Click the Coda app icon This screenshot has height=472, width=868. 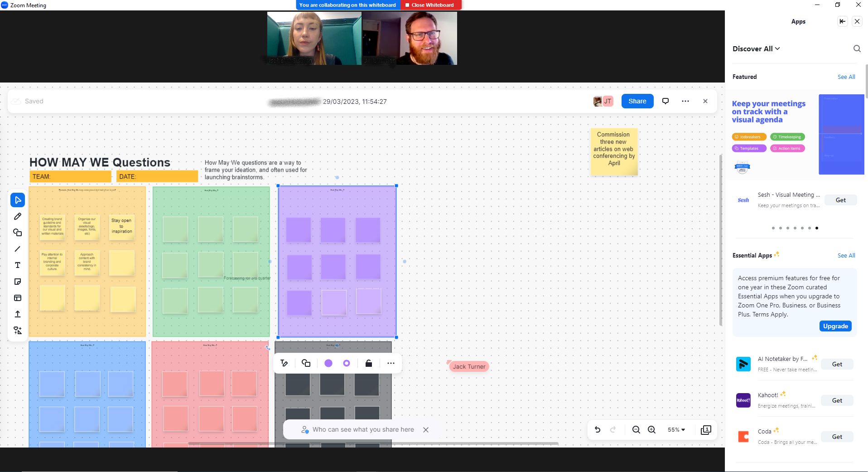(x=743, y=437)
